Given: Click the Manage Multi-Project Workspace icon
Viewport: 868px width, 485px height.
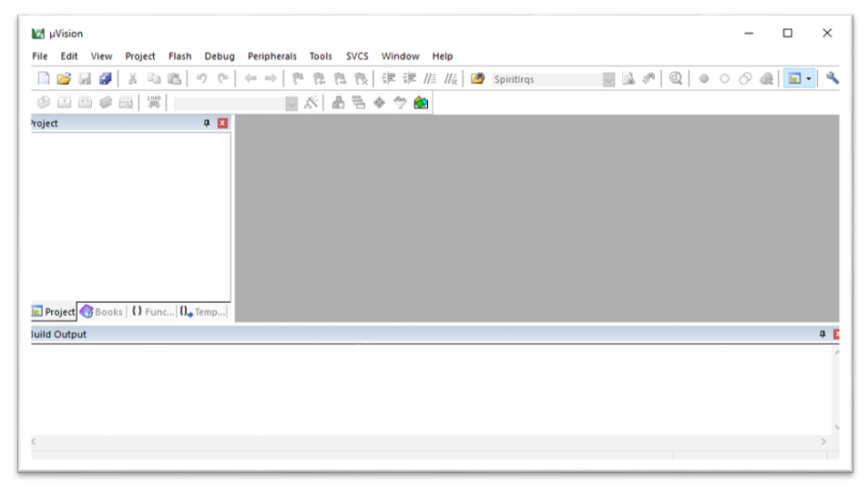Looking at the screenshot, I should point(359,102).
